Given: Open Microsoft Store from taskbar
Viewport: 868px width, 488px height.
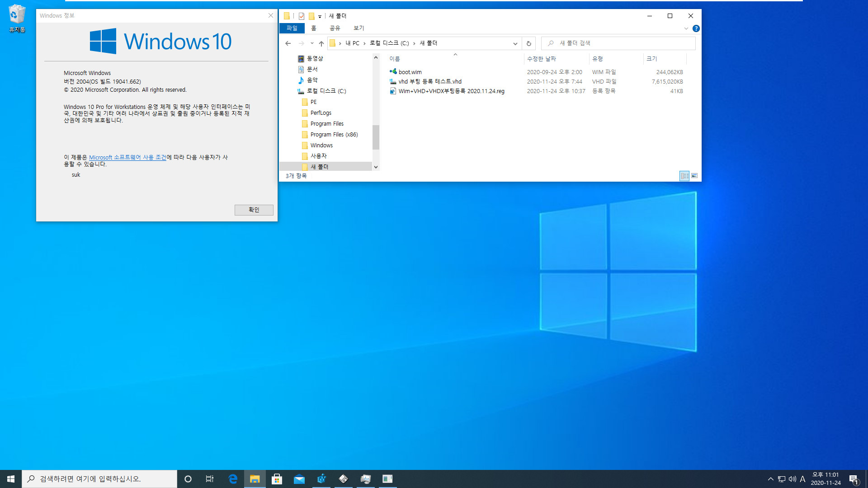Looking at the screenshot, I should 277,479.
